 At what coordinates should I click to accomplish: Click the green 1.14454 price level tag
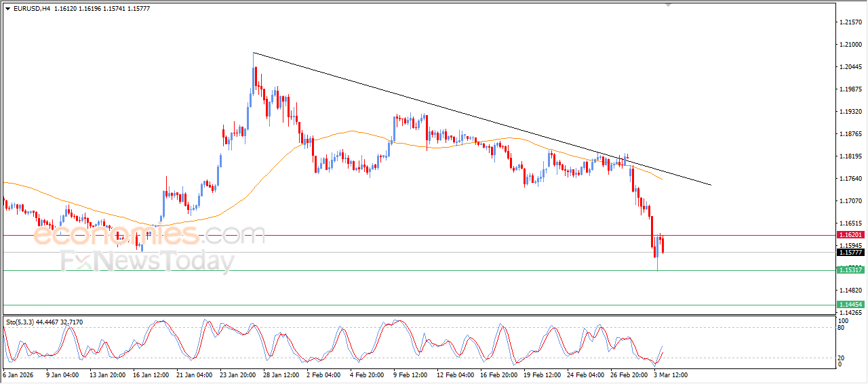(x=850, y=305)
